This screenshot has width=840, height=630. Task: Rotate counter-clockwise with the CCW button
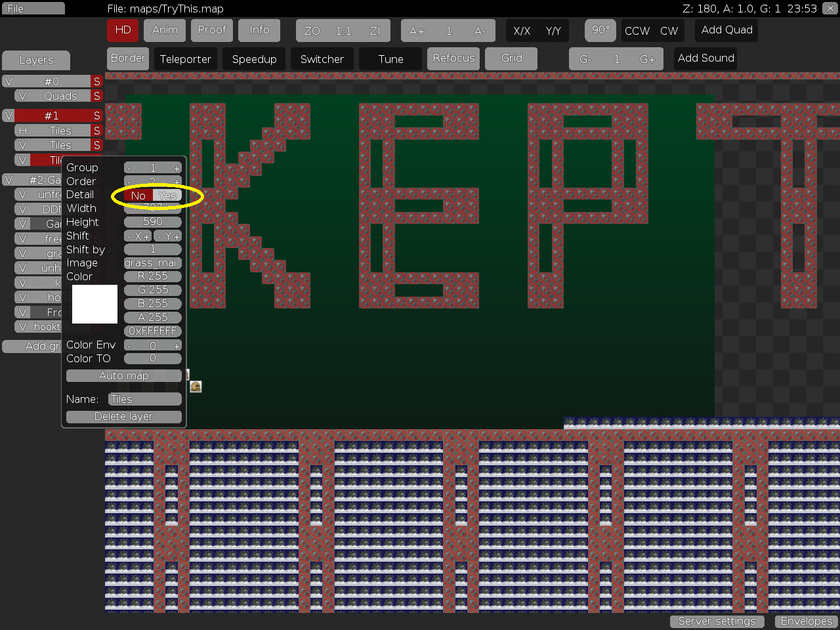[637, 31]
